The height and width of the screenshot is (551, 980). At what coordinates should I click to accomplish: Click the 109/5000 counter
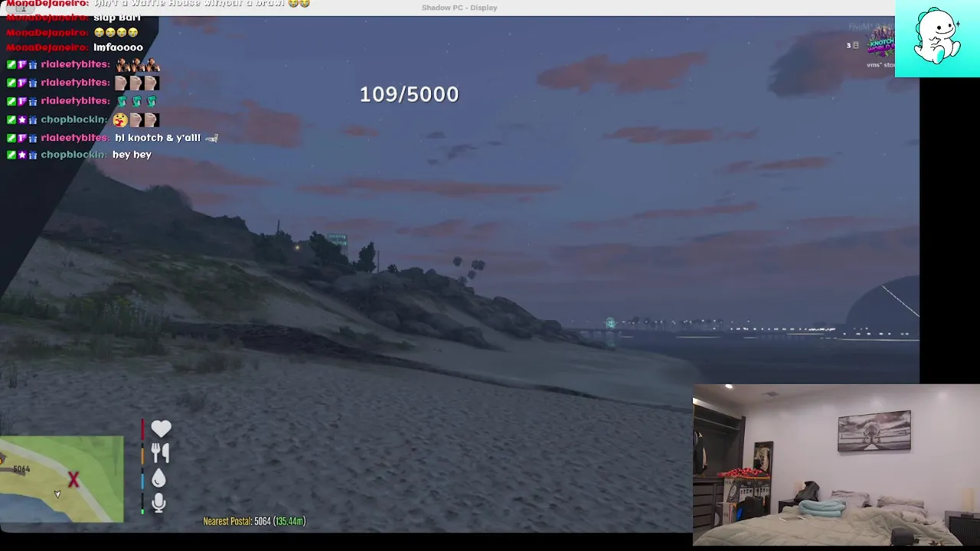[409, 94]
